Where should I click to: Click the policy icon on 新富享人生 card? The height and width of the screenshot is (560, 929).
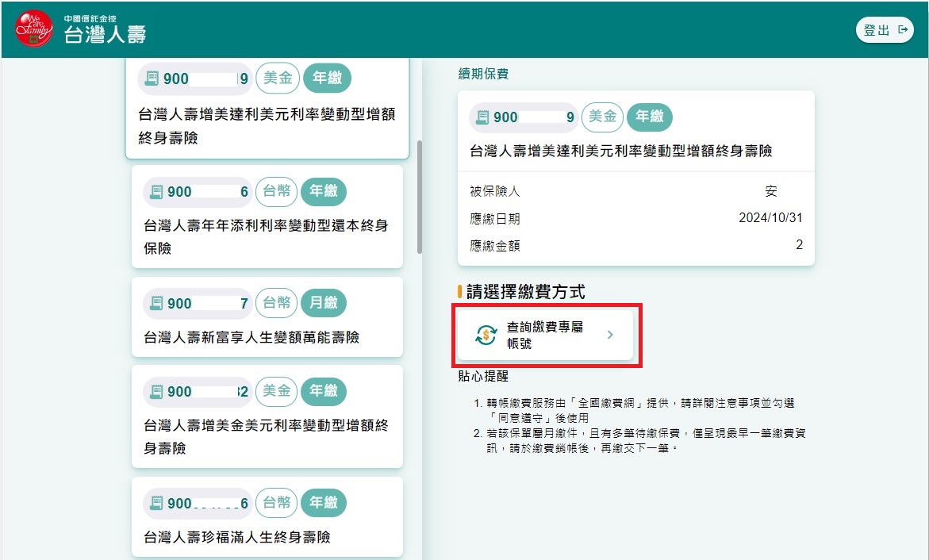tap(156, 304)
